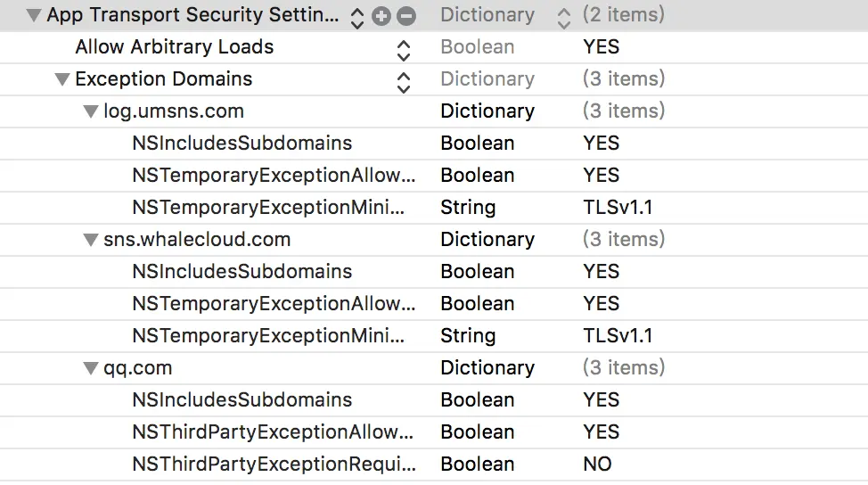Open type popup for App Transport Security row
Image resolution: width=868 pixels, height=485 pixels.
(x=563, y=16)
